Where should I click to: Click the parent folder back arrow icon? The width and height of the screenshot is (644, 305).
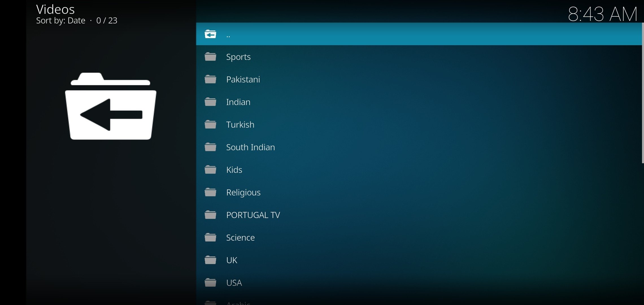210,34
